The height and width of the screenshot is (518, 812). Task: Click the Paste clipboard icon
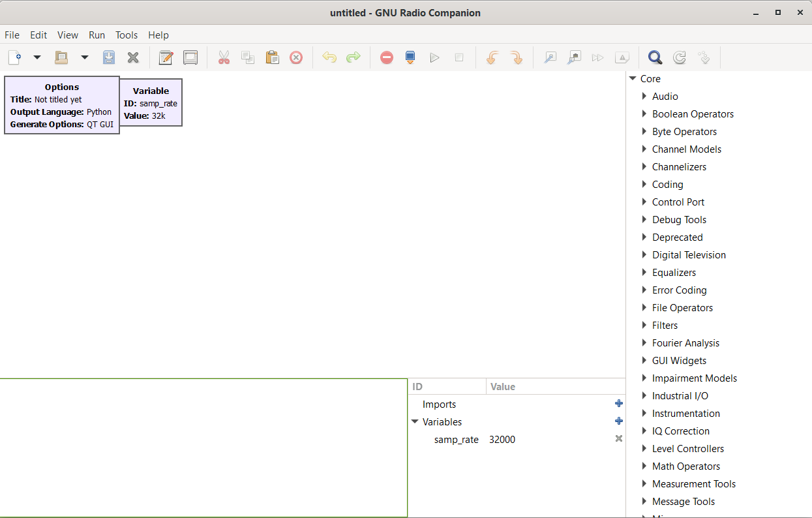click(272, 57)
